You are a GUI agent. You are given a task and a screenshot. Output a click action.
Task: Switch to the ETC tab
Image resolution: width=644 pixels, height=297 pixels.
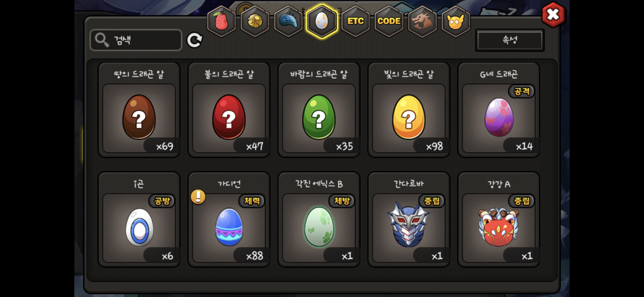point(356,21)
